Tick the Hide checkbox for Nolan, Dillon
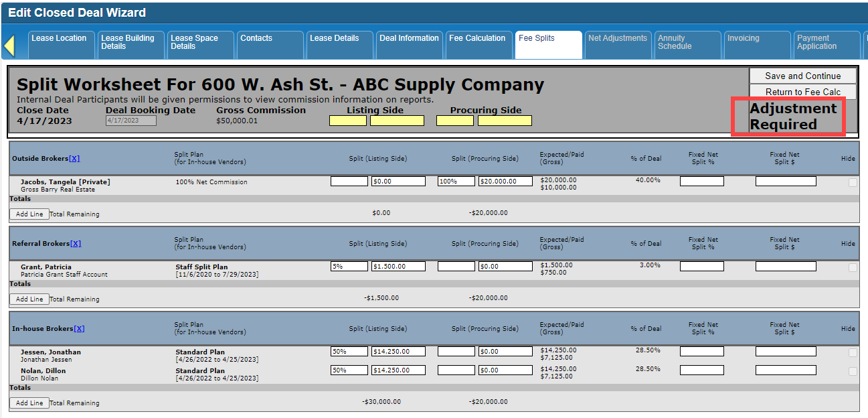 click(853, 371)
